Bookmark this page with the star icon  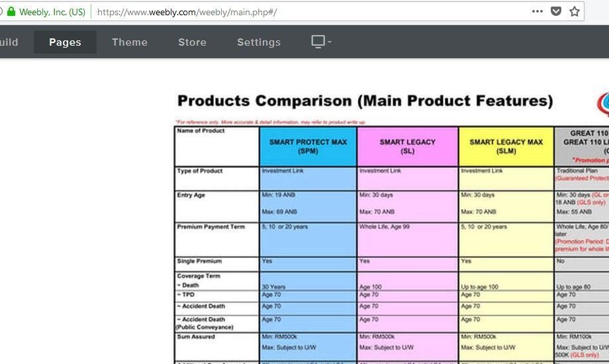[x=575, y=11]
